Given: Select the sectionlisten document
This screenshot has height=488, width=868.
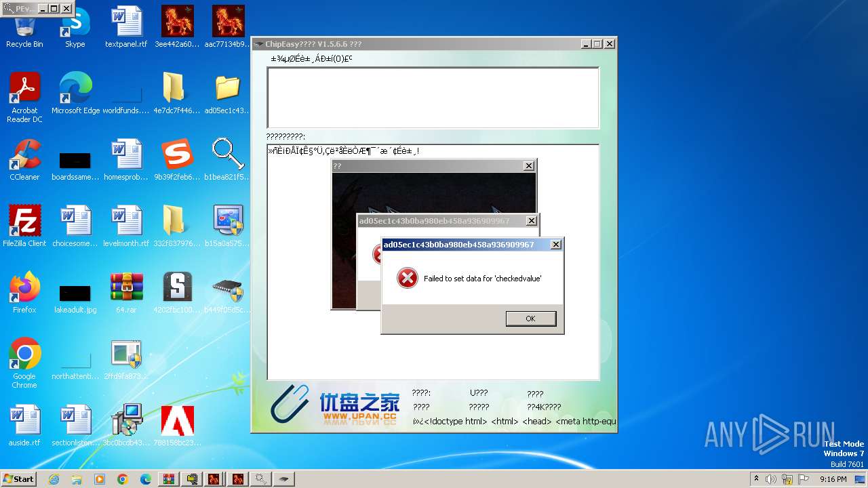Looking at the screenshot, I should coord(75,426).
